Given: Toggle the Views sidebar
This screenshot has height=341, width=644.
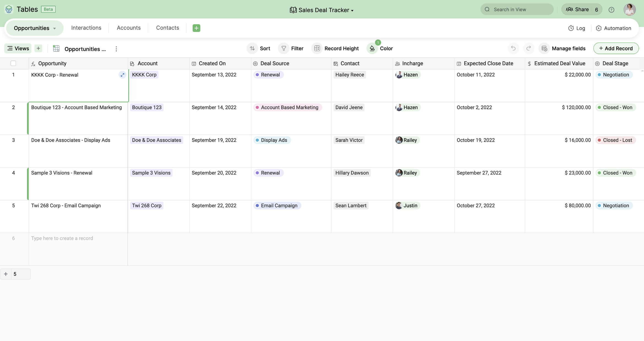Looking at the screenshot, I should click(18, 48).
